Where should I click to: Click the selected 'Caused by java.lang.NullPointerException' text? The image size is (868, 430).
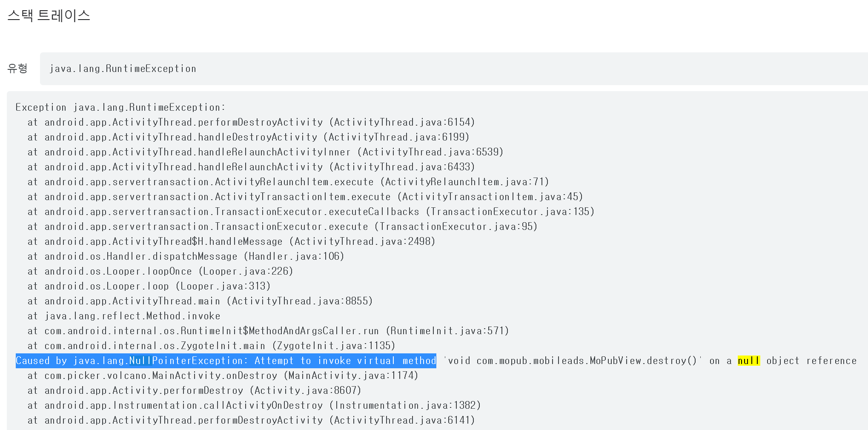[x=226, y=361]
